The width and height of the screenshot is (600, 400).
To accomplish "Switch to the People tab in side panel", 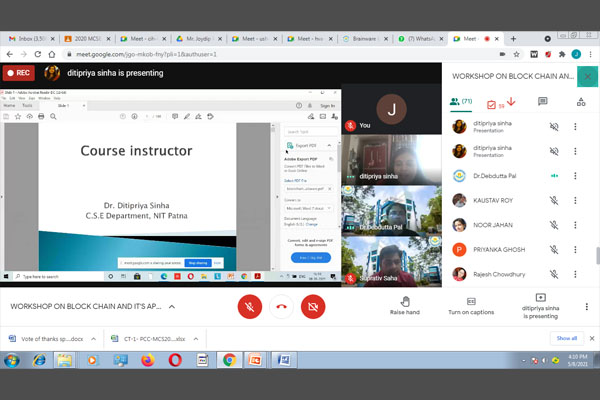I will 461,102.
